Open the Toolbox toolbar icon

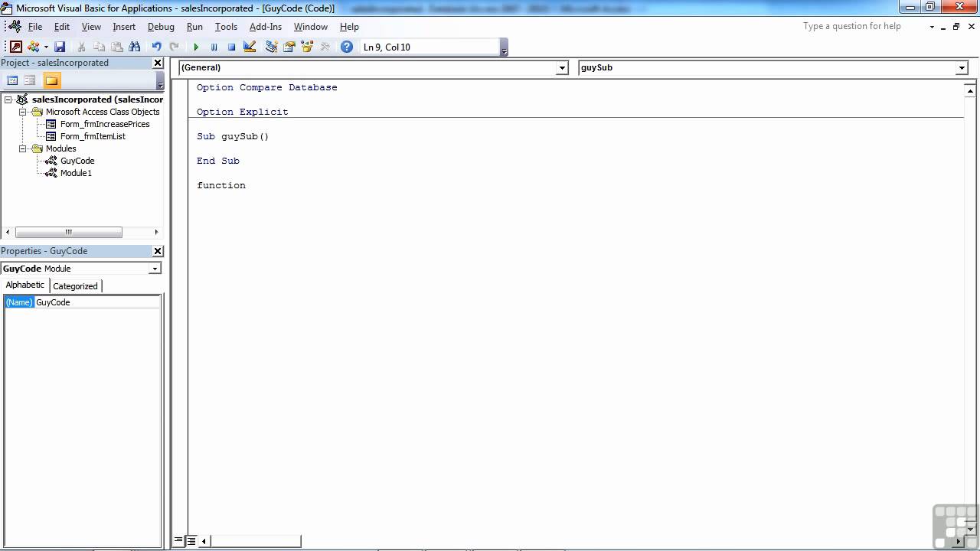pos(325,47)
